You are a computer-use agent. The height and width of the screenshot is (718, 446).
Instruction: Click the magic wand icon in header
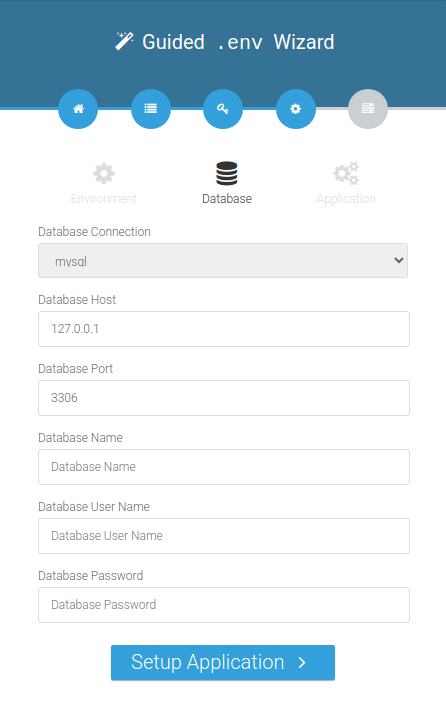124,41
